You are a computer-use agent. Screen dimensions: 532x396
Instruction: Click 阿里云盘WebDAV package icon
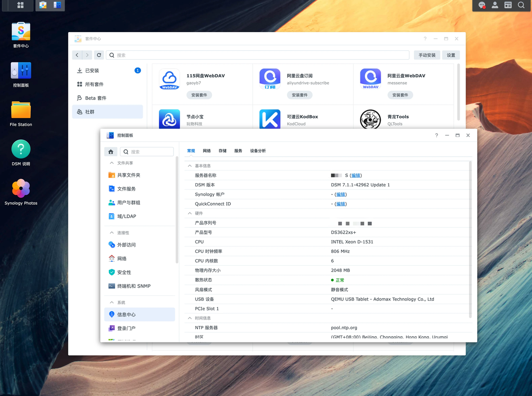coord(370,79)
